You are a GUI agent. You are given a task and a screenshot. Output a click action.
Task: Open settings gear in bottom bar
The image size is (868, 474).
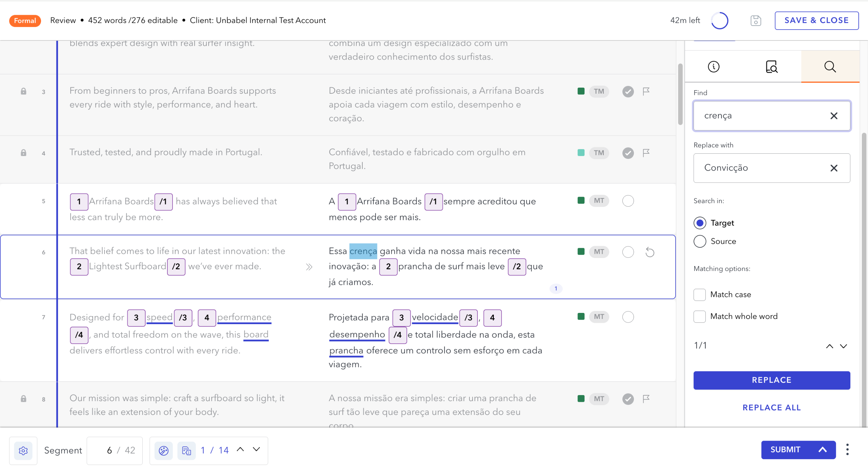(23, 450)
